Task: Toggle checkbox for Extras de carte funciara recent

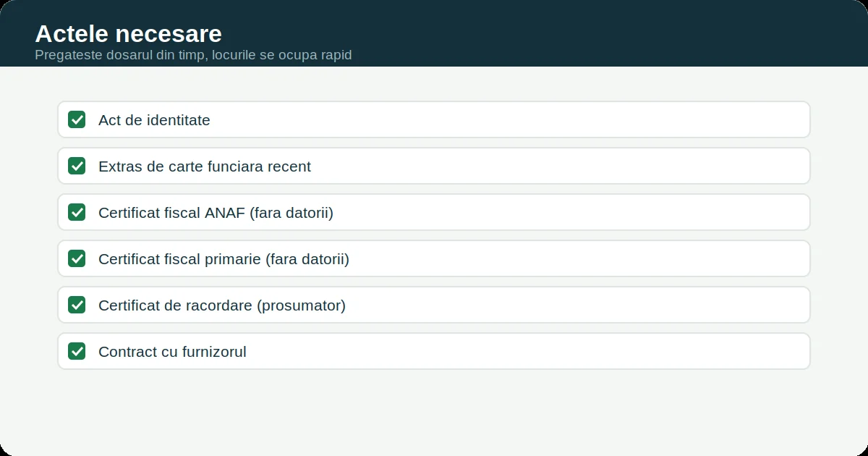Action: tap(77, 166)
